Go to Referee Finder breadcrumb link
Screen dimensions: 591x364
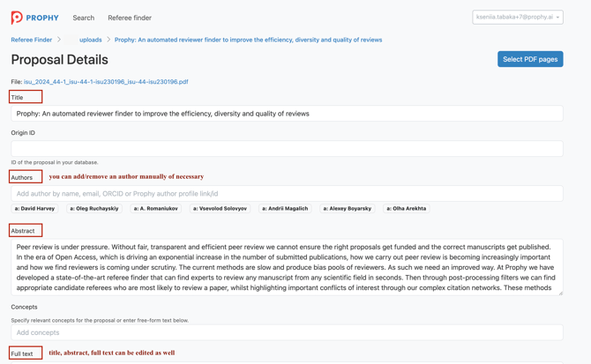click(x=31, y=40)
